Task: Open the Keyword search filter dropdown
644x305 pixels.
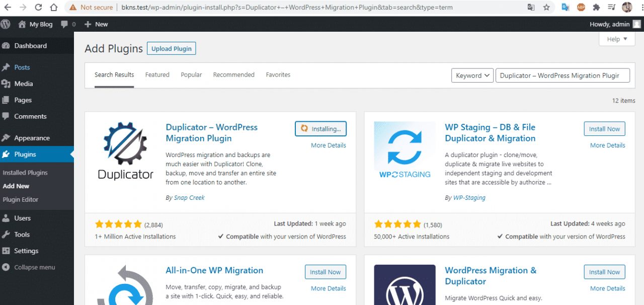Action: click(472, 75)
